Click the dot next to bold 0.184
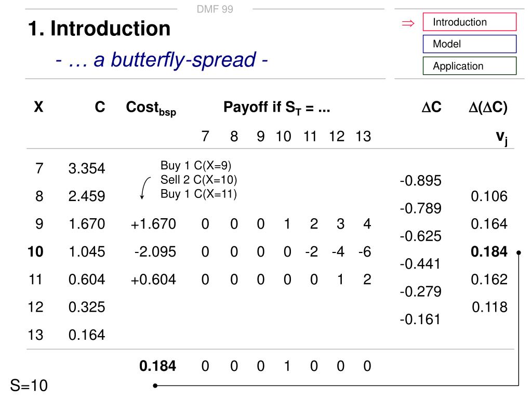The image size is (532, 399). click(518, 252)
